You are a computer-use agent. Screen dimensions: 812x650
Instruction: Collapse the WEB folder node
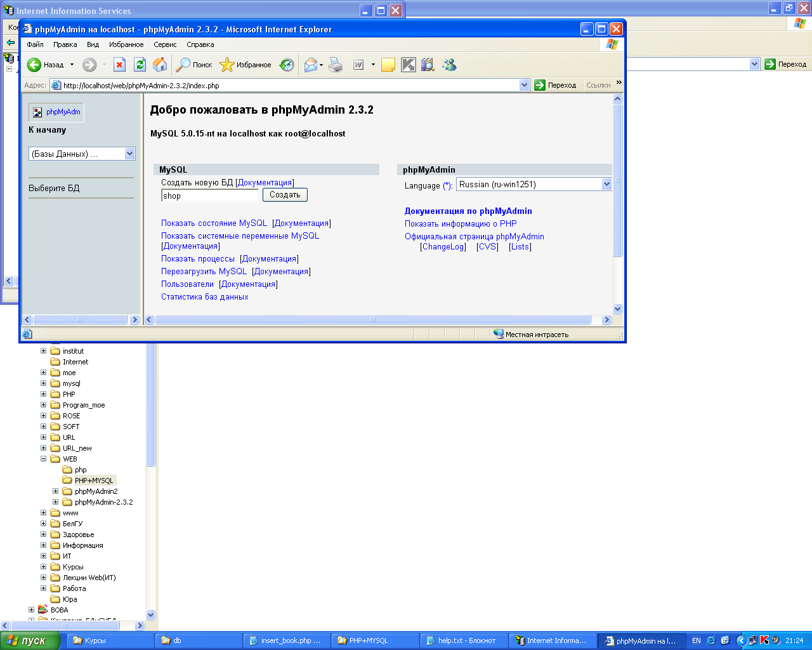click(44, 459)
